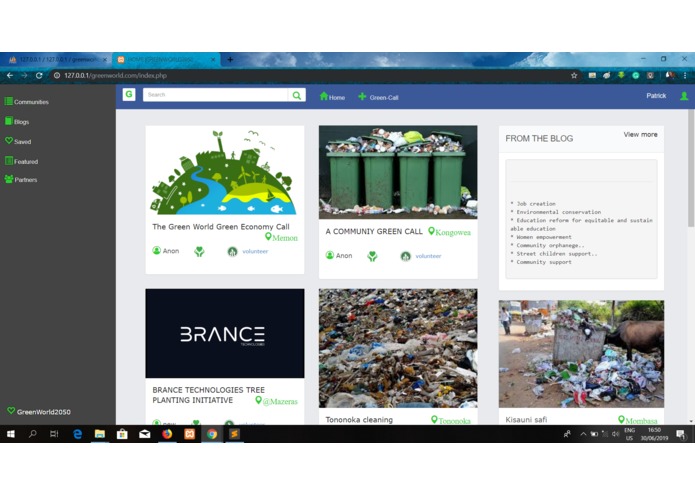695x494 pixels.
Task: Click the Memon location tag
Action: [x=281, y=237]
